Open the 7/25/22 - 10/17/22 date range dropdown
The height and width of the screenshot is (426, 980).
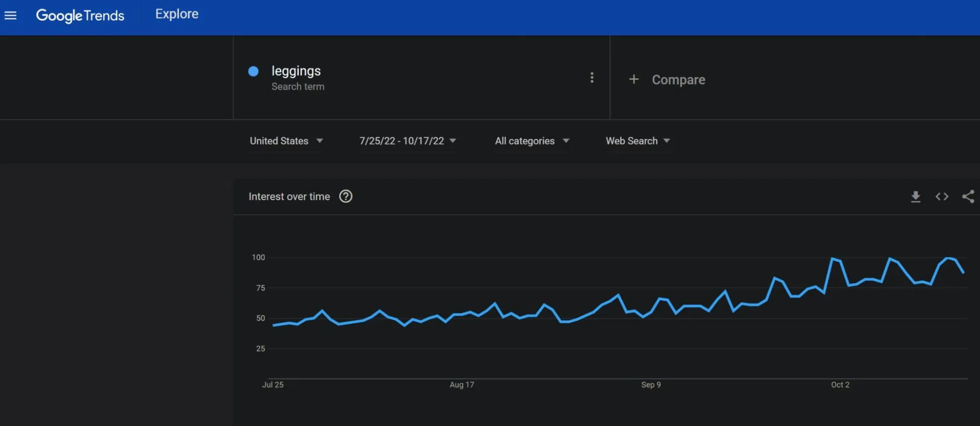point(408,141)
